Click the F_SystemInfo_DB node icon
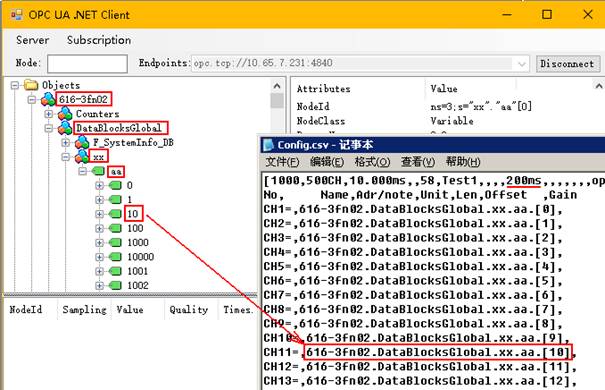This screenshot has height=390, width=605. [82, 142]
